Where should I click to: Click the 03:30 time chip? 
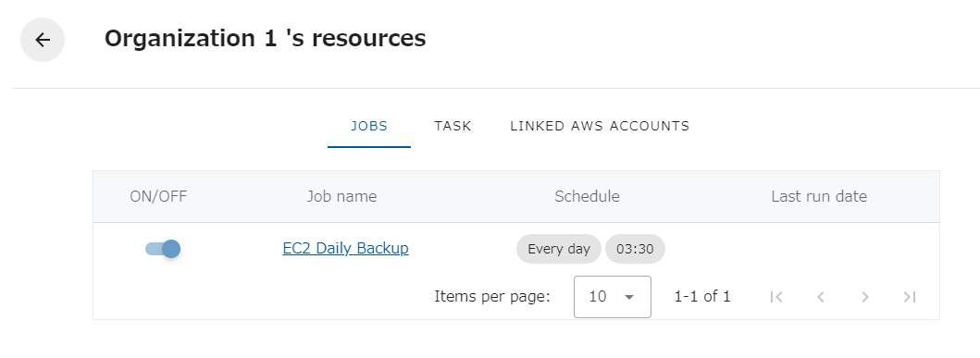[635, 249]
